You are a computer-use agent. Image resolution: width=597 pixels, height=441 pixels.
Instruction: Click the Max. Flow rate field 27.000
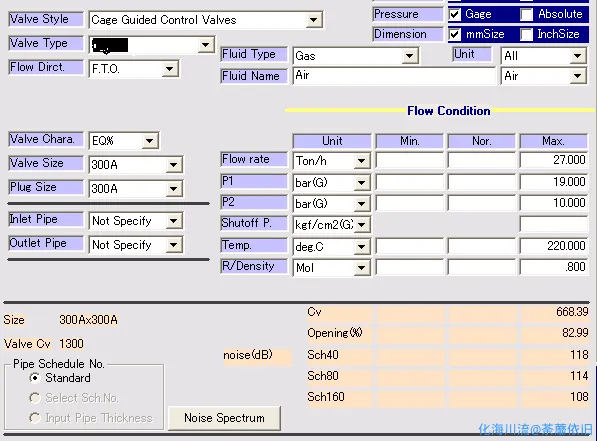[x=553, y=160]
